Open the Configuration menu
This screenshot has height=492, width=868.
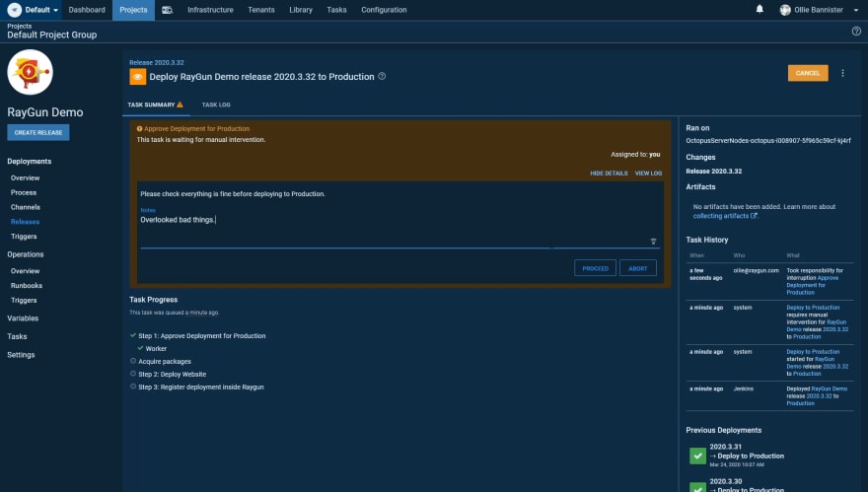384,10
